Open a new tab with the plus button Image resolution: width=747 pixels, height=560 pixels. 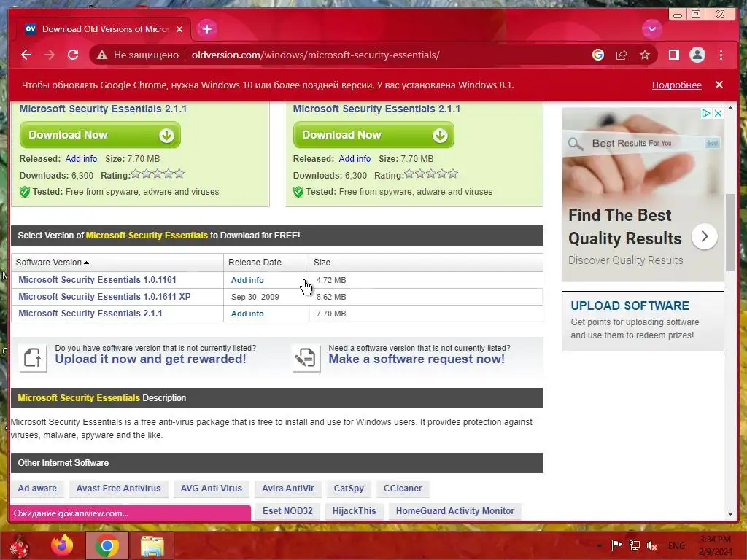point(206,29)
